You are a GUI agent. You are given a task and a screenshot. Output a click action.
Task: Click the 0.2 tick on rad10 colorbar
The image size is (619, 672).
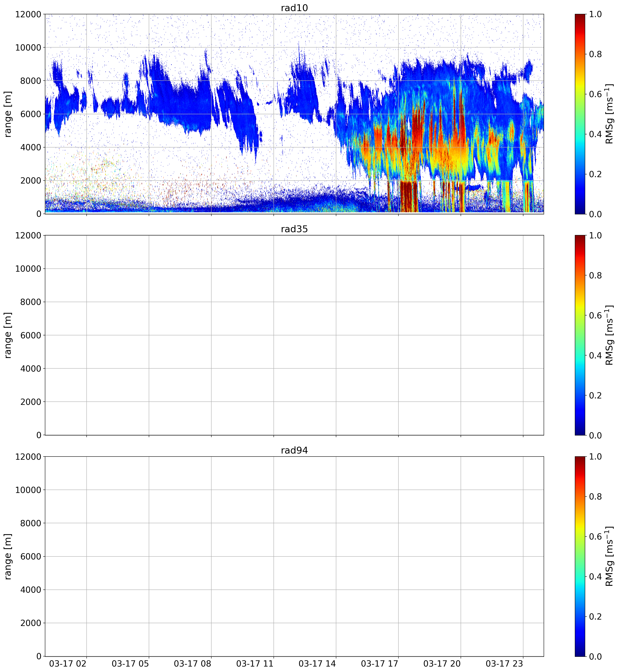(x=595, y=174)
